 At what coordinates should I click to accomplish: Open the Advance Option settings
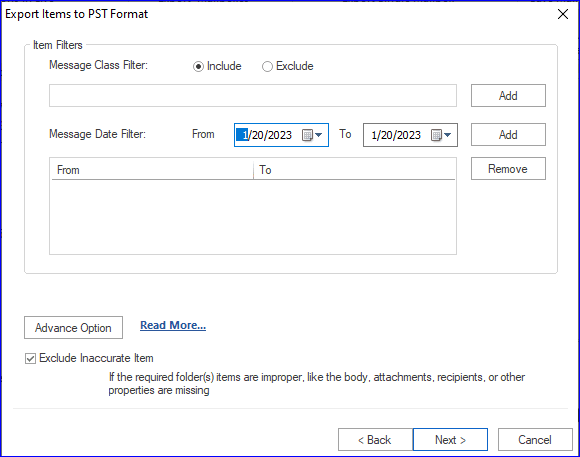coord(73,327)
